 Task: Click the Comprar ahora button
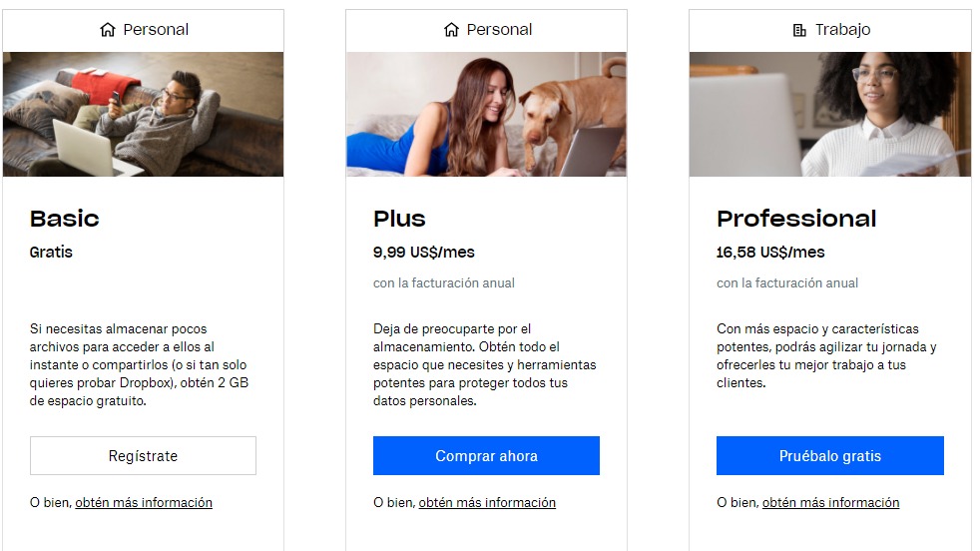pyautogui.click(x=486, y=456)
